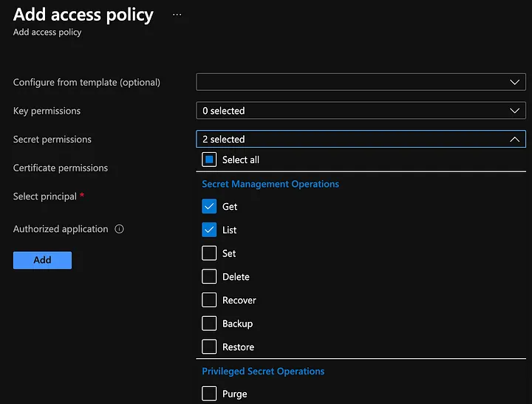Check the Backup permission box
The image size is (532, 404).
tap(209, 323)
